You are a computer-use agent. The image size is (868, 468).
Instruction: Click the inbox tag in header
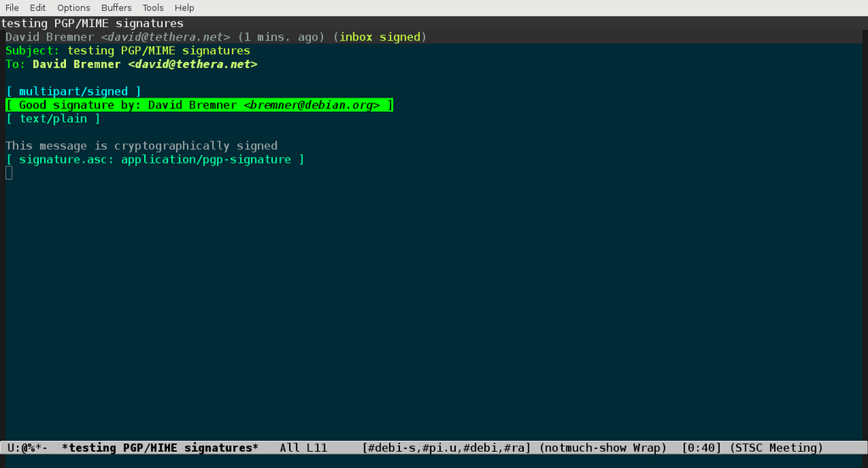point(356,37)
